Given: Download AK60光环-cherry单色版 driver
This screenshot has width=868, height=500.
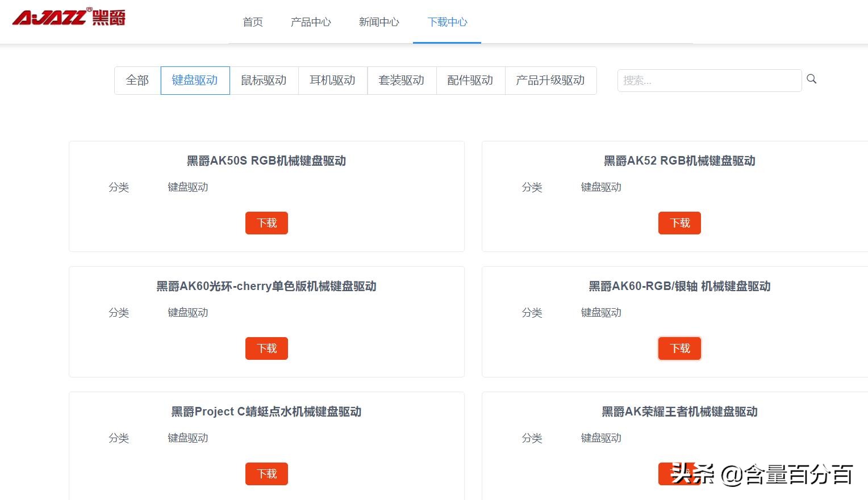Looking at the screenshot, I should click(x=266, y=348).
